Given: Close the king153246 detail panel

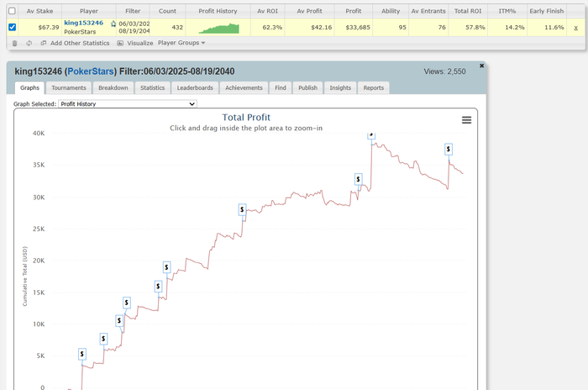Looking at the screenshot, I should click(482, 66).
